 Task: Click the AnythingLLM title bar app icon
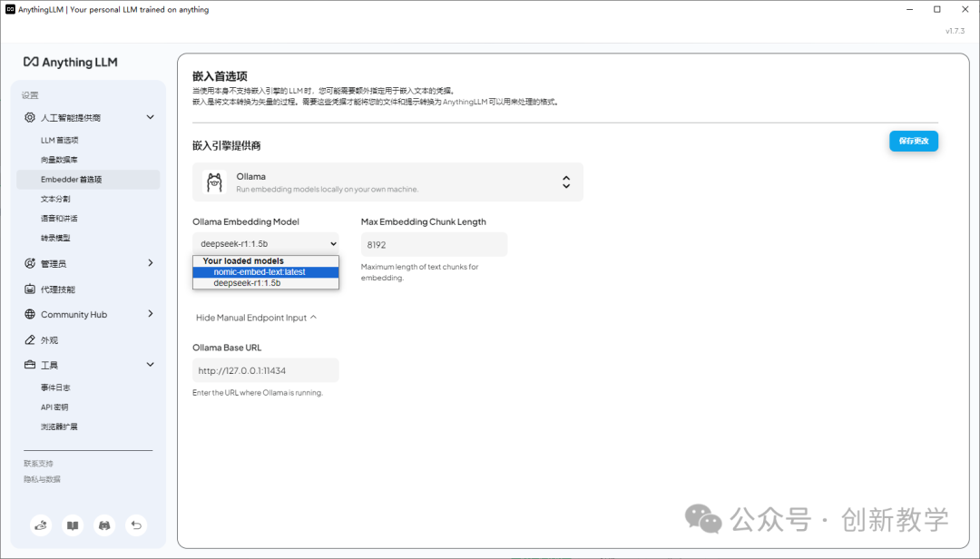pyautogui.click(x=10, y=9)
